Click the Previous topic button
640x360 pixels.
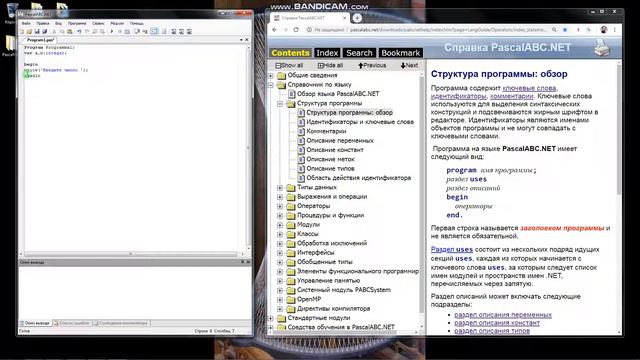pos(372,65)
